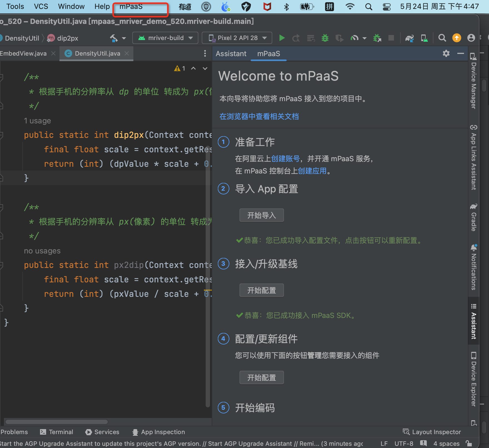
Task: Go to previous highlighted error arrow
Action: pyautogui.click(x=193, y=68)
